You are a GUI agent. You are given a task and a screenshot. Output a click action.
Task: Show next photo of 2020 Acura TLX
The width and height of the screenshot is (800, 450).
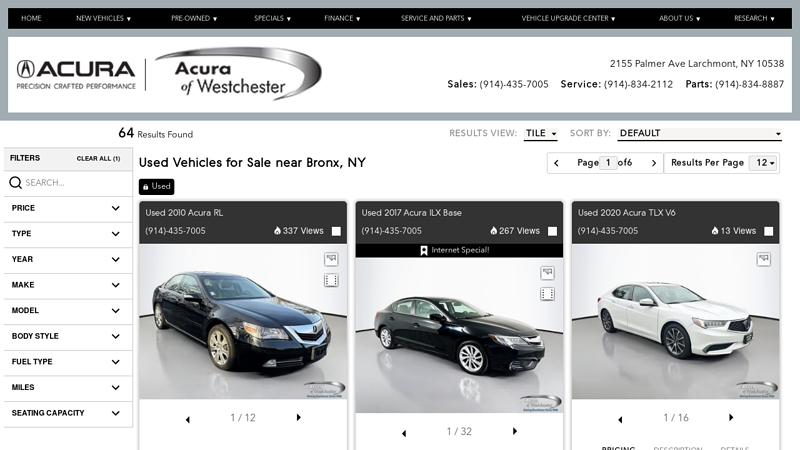(731, 417)
